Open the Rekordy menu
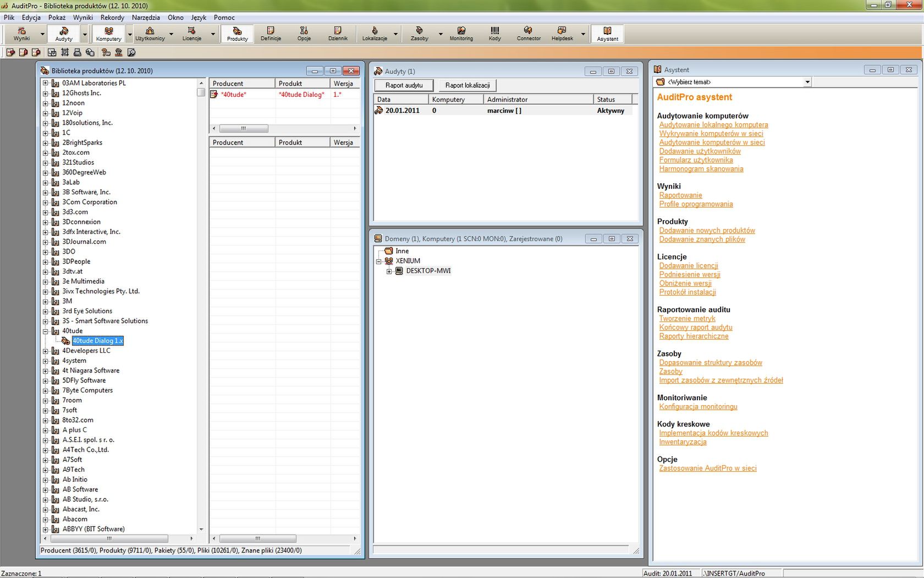Image resolution: width=924 pixels, height=578 pixels. 112,18
